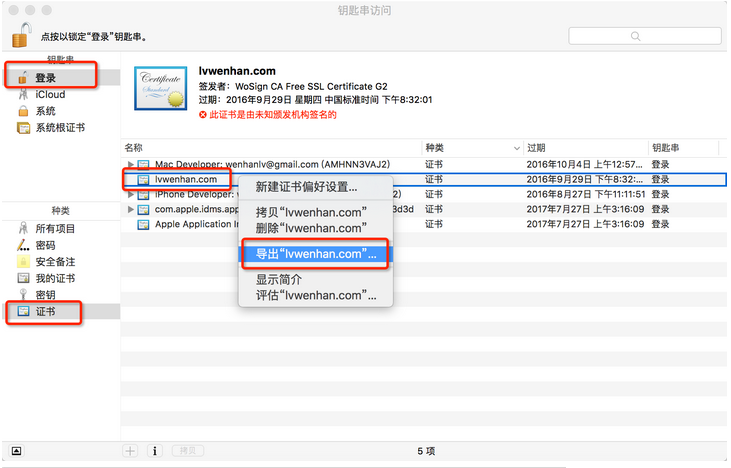
Task: Click the 2016年10月4日 expiry cell
Action: click(x=585, y=165)
